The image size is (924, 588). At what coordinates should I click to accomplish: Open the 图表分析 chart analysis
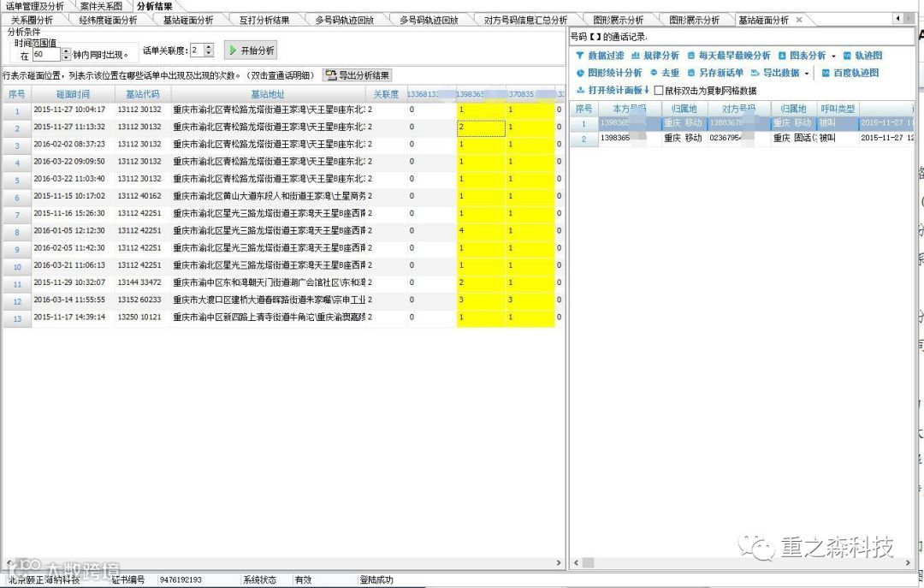(x=802, y=56)
